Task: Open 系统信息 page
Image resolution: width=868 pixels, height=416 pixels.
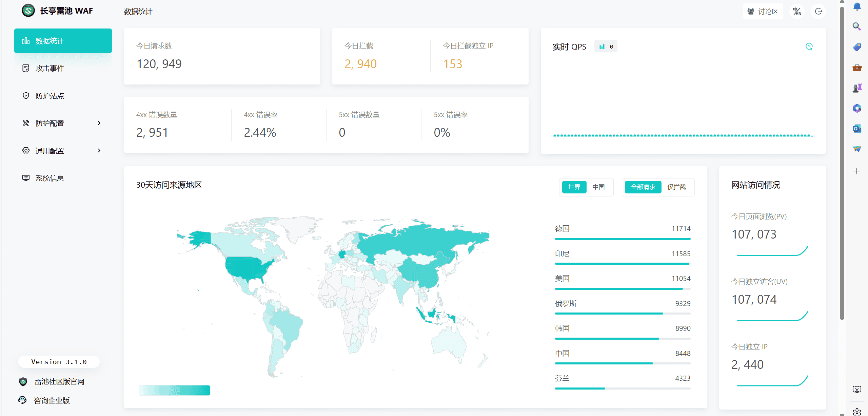Action: point(50,178)
